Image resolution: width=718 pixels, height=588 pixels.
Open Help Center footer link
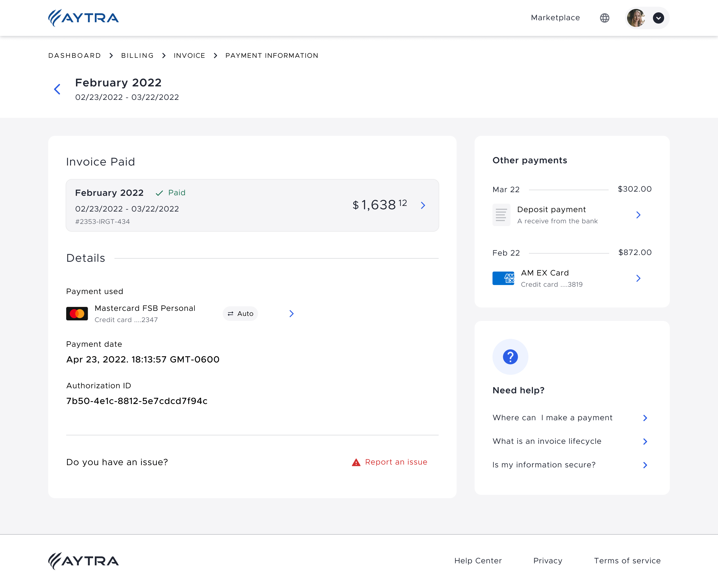478,561
